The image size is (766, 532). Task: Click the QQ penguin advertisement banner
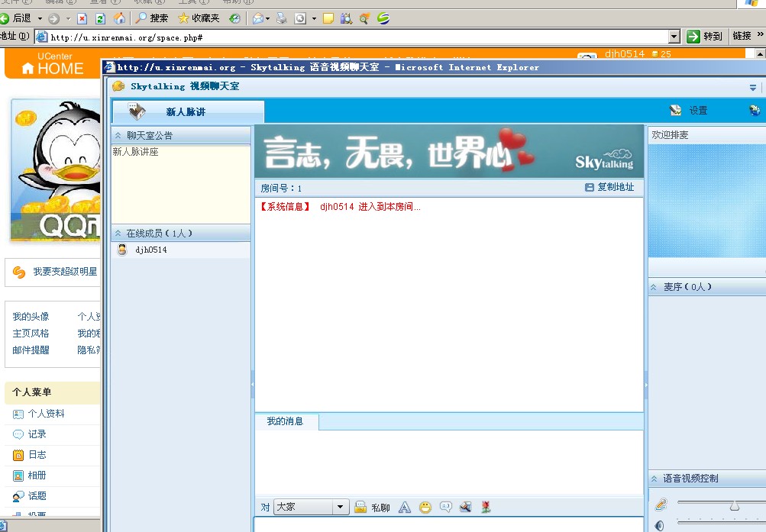[x=56, y=170]
